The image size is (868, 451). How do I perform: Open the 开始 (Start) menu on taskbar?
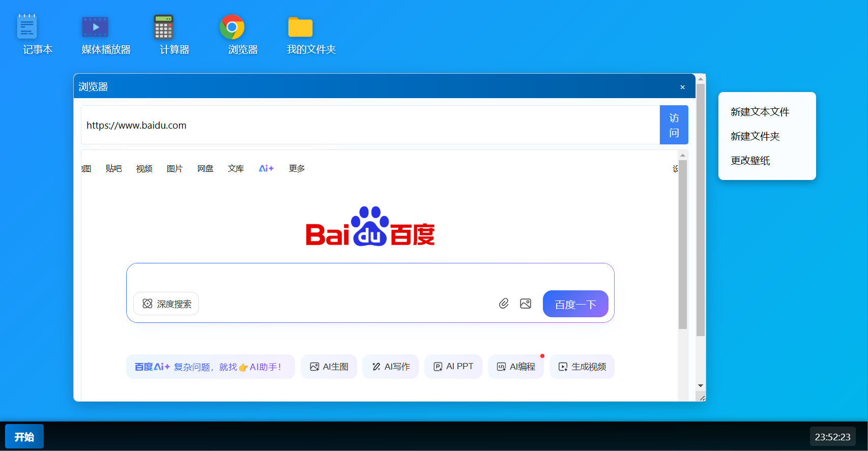[x=24, y=437]
